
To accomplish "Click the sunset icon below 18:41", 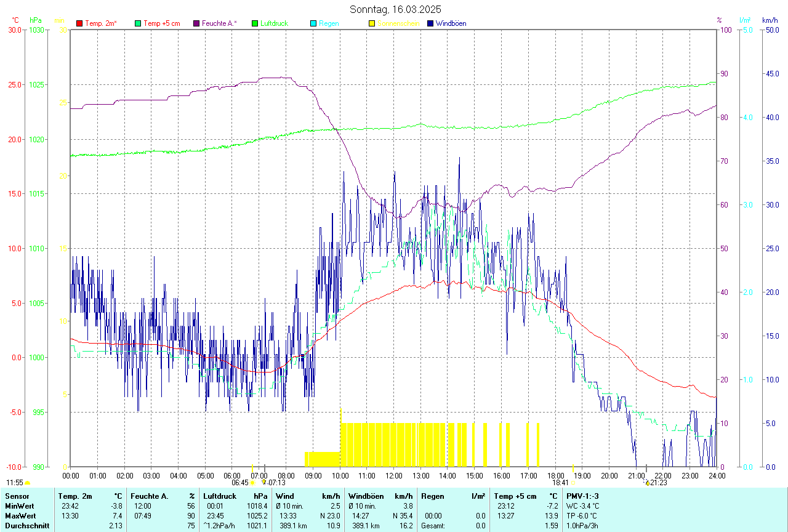I will pos(573,483).
